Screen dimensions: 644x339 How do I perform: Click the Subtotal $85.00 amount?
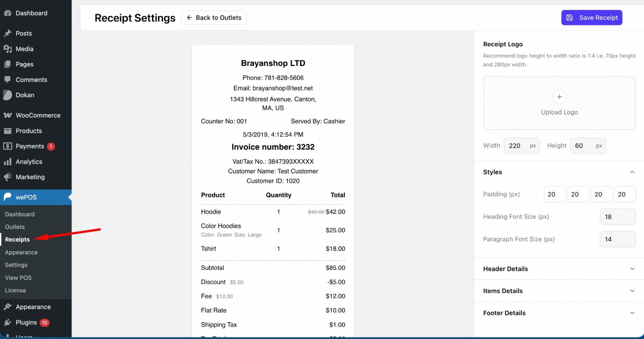coord(335,268)
